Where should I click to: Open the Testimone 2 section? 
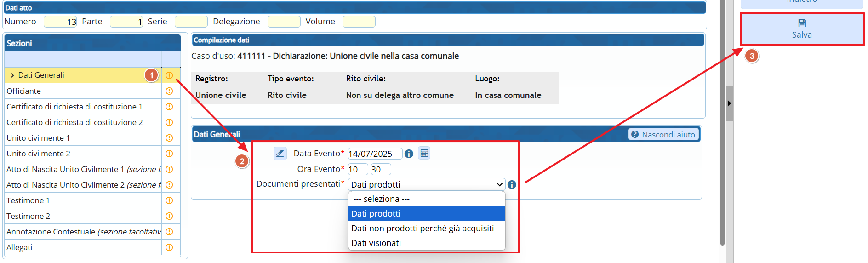pyautogui.click(x=29, y=216)
